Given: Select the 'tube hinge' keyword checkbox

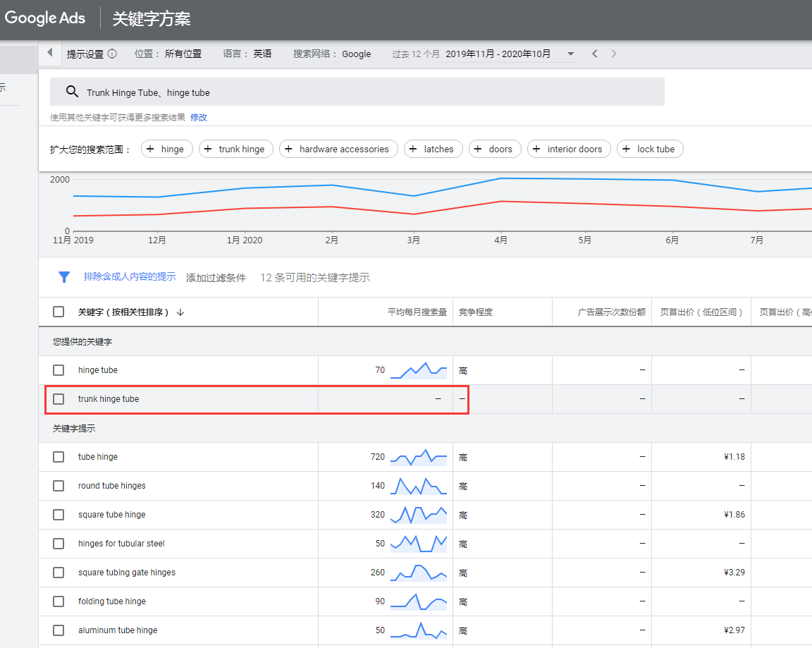Looking at the screenshot, I should click(59, 457).
